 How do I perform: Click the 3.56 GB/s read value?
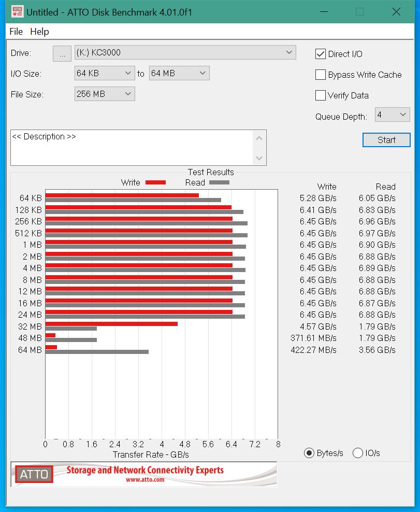point(377,350)
